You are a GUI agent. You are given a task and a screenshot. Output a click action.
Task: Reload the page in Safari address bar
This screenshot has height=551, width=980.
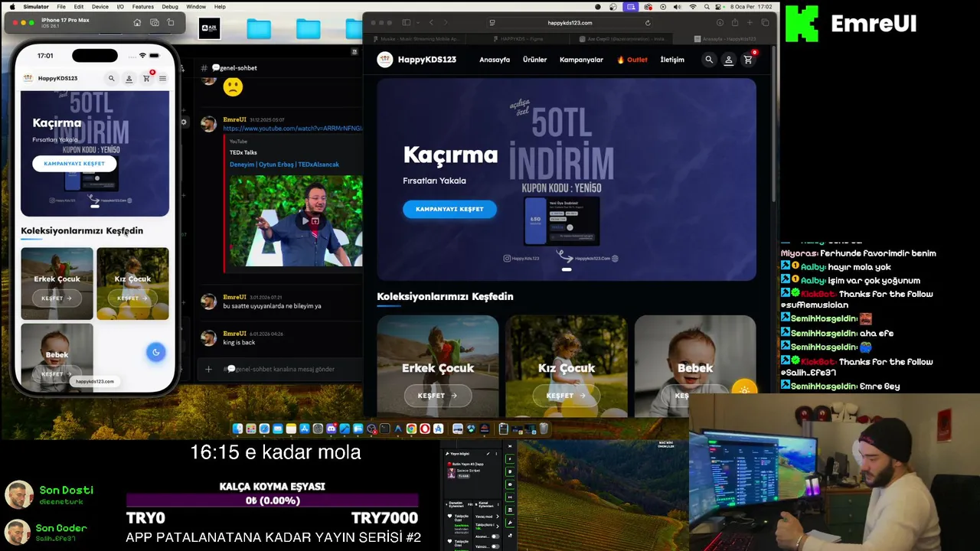coord(648,23)
